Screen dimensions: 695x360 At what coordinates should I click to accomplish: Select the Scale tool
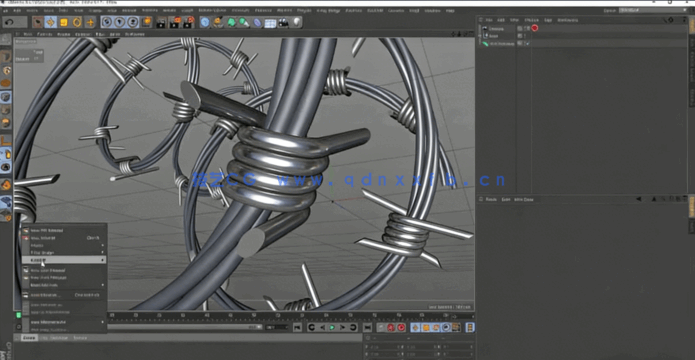click(x=64, y=22)
